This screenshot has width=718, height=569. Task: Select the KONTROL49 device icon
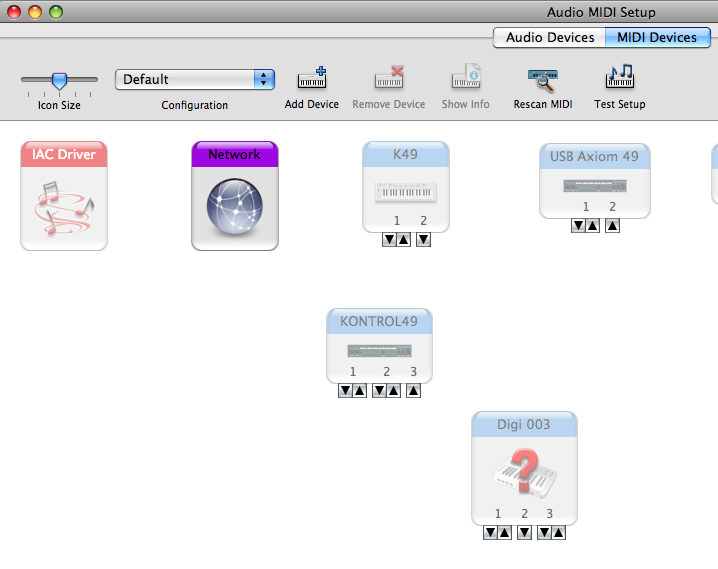click(x=379, y=351)
